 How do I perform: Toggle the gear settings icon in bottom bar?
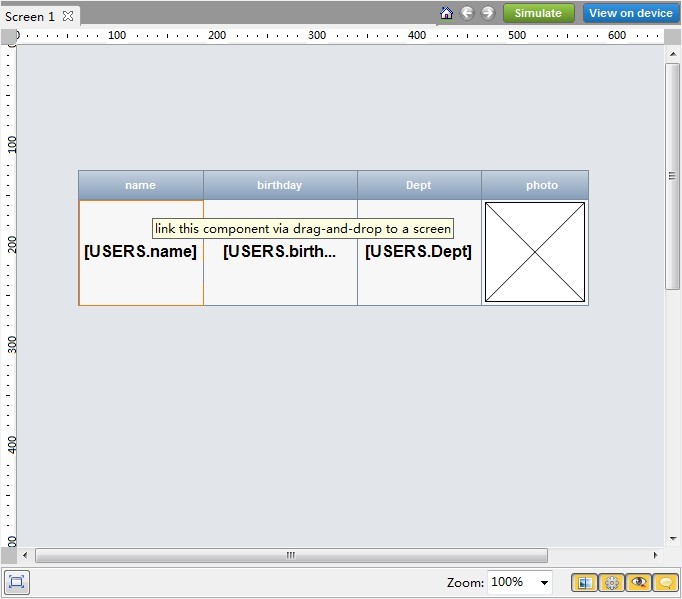click(x=612, y=582)
